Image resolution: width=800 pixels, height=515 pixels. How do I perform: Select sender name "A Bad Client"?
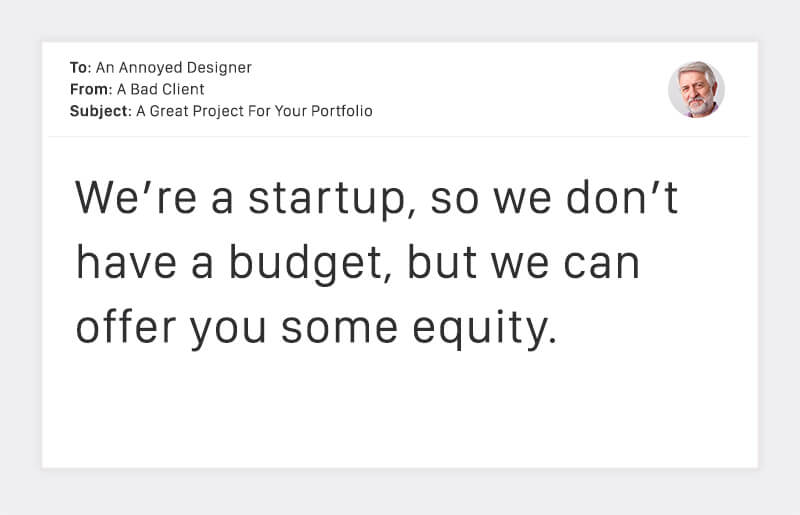pos(160,90)
